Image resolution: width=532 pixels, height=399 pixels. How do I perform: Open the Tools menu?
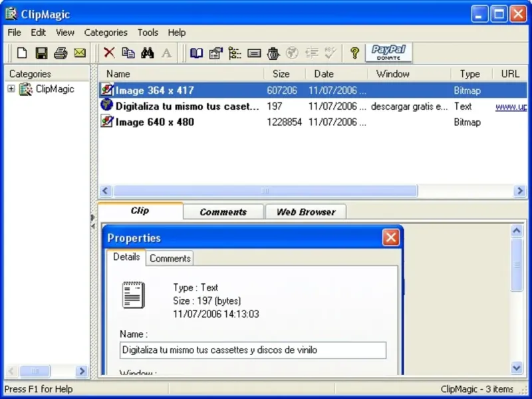tap(148, 33)
